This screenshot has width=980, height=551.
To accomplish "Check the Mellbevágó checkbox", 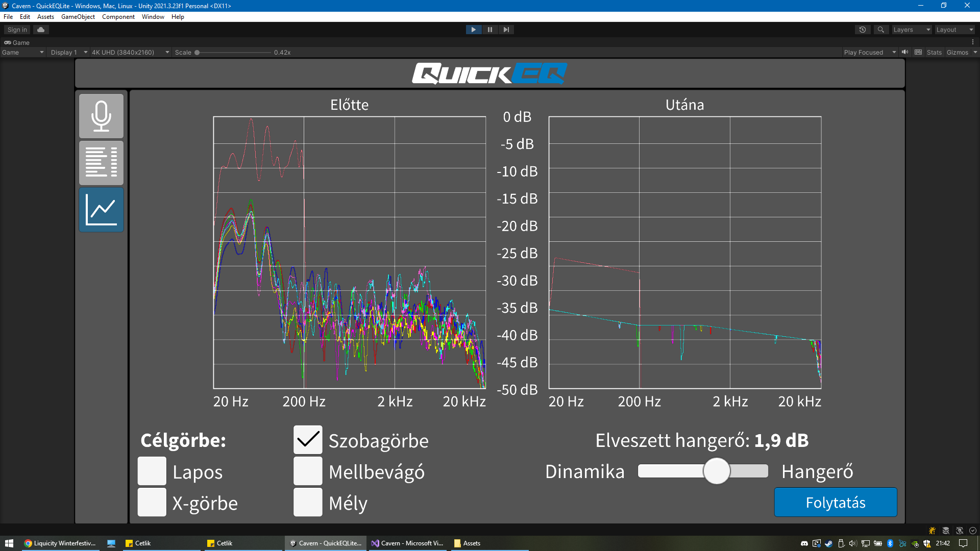I will pyautogui.click(x=308, y=471).
